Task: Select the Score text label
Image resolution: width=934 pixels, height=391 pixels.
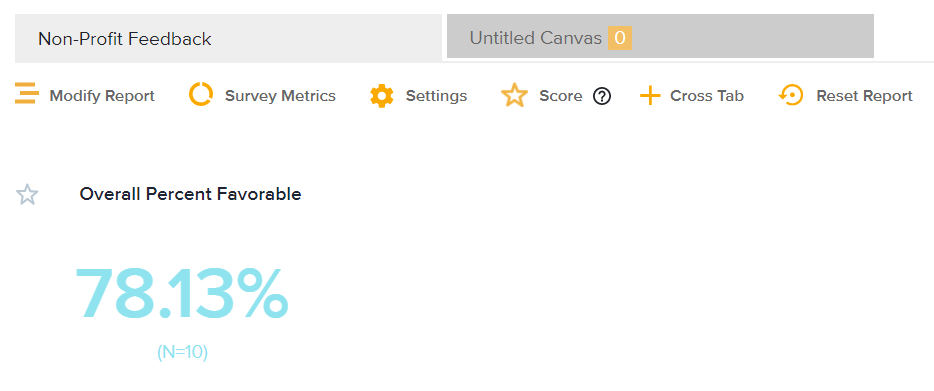Action: [561, 96]
